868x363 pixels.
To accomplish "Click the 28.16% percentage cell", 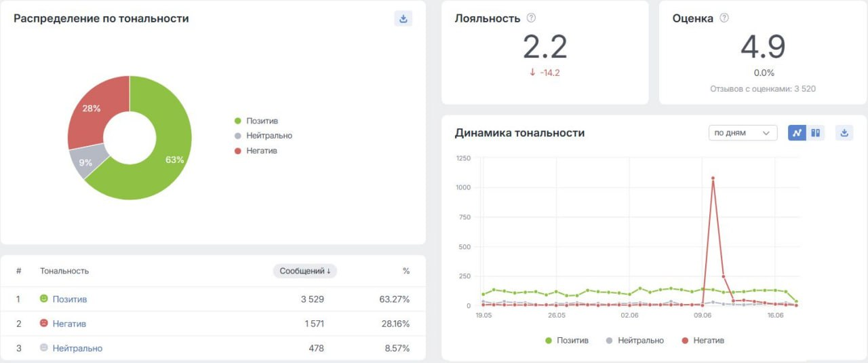I will 395,324.
